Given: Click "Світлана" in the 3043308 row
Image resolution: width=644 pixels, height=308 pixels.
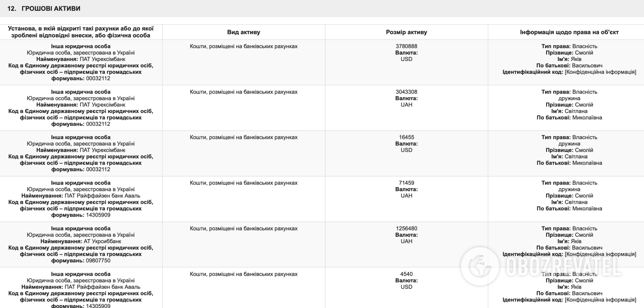Looking at the screenshot, I should pos(576,111).
